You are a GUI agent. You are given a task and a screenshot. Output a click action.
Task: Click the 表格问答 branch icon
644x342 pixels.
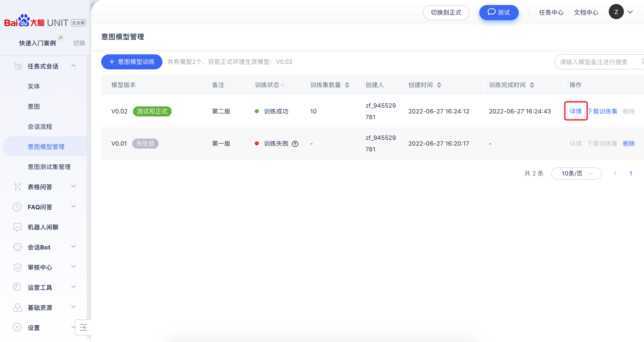click(18, 187)
